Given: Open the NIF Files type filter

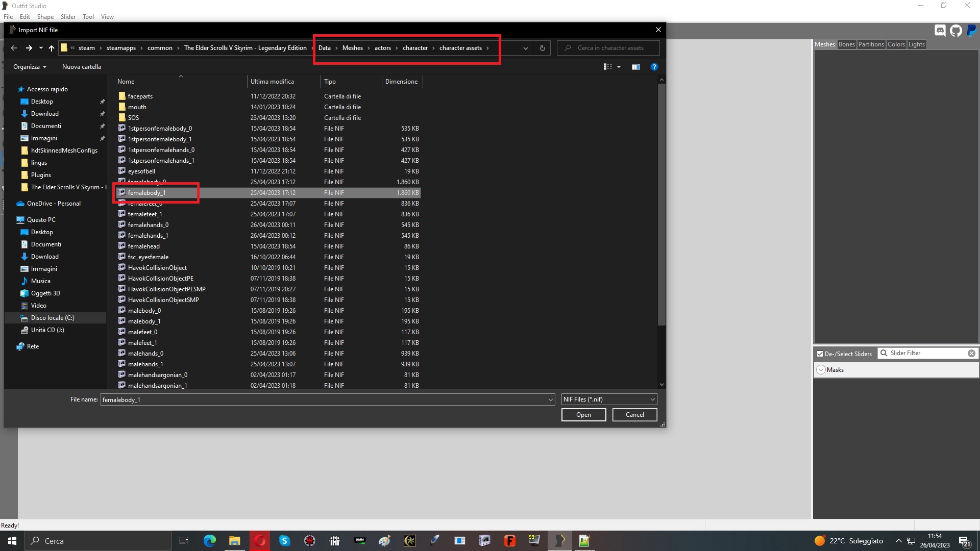Looking at the screenshot, I should coord(609,399).
